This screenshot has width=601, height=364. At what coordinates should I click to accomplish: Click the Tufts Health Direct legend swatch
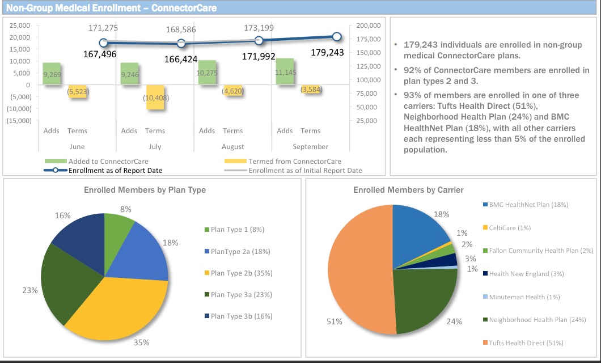[x=485, y=342]
